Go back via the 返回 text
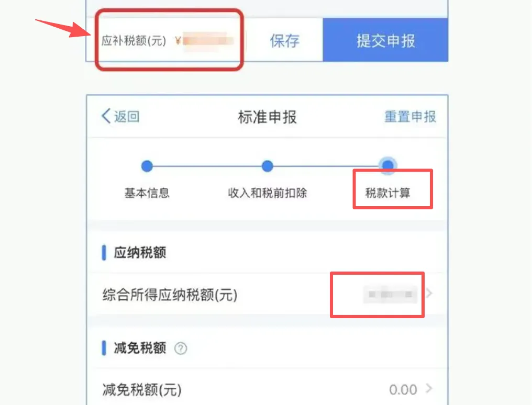 click(x=127, y=117)
